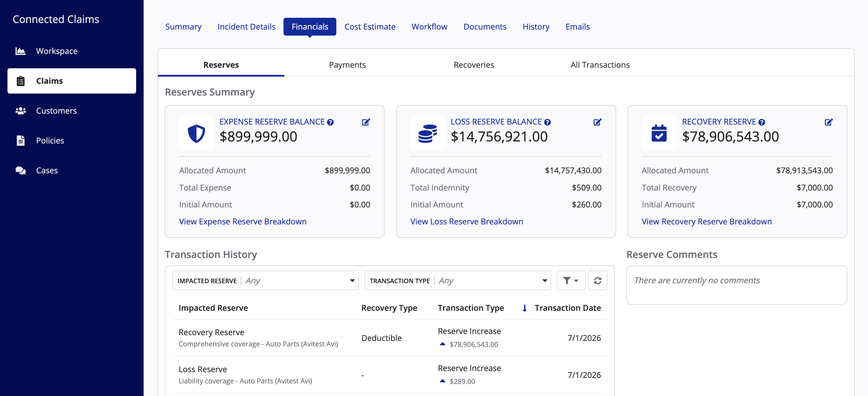The height and width of the screenshot is (396, 868).
Task: Click the up arrow beside $78,906,543.00 increase
Action: pos(443,344)
